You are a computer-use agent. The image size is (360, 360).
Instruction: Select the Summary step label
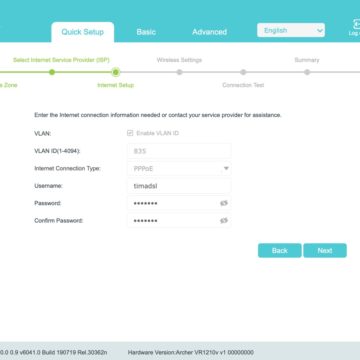pos(307,60)
